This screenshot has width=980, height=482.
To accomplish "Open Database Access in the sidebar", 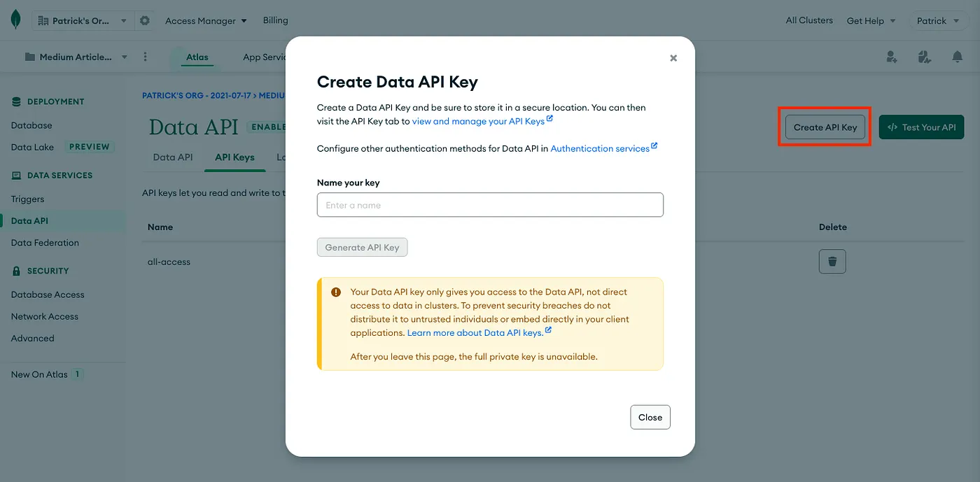I will coord(48,295).
